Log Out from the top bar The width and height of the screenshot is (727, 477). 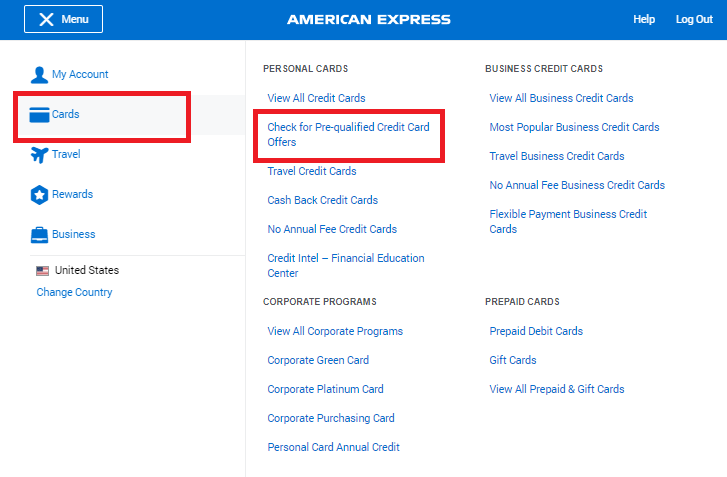(x=694, y=19)
